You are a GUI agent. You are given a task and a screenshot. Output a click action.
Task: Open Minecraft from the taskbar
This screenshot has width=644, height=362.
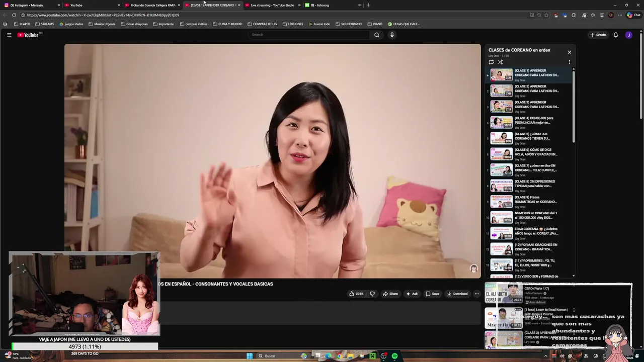372,356
